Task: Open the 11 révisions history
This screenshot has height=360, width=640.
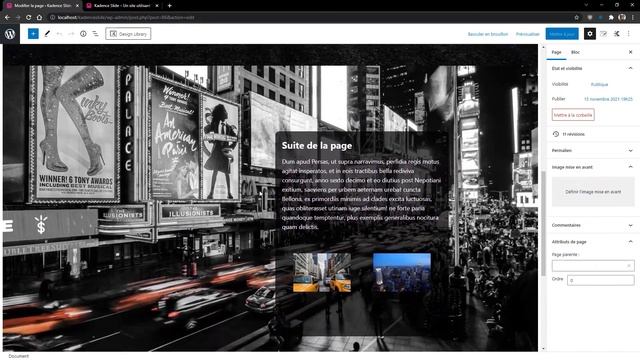Action: click(x=573, y=134)
